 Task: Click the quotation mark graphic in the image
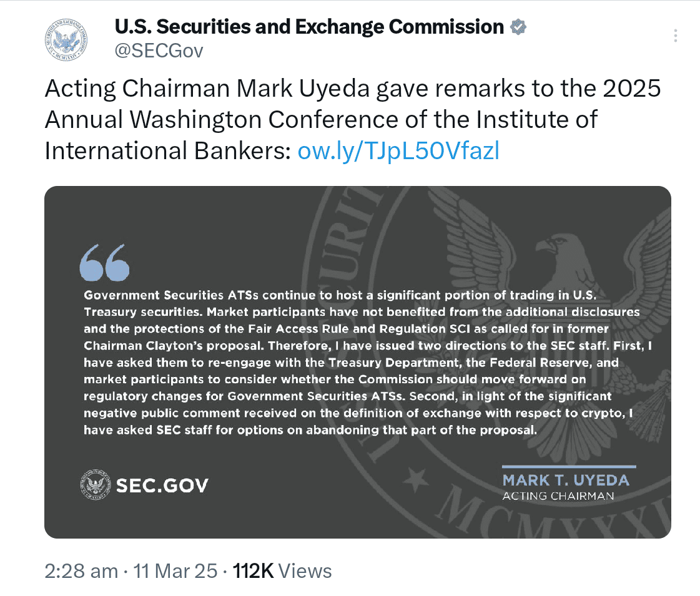tap(104, 262)
